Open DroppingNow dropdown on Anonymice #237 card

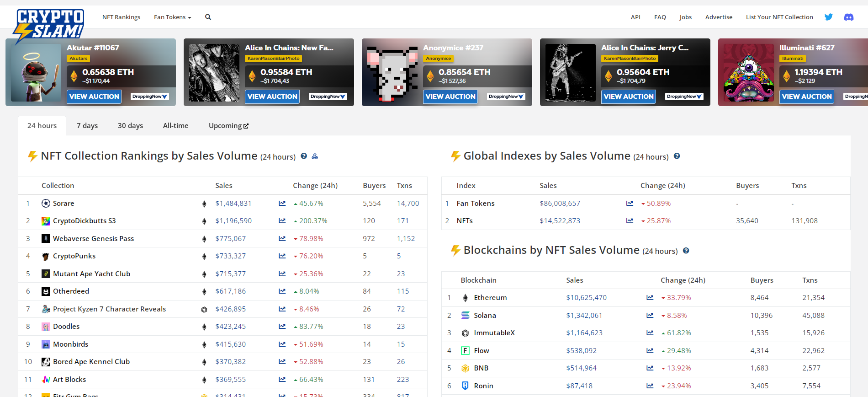pos(506,97)
